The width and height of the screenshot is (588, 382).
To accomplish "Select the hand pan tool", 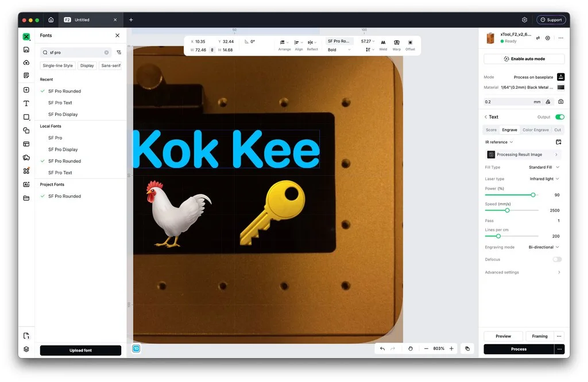I will click(410, 349).
